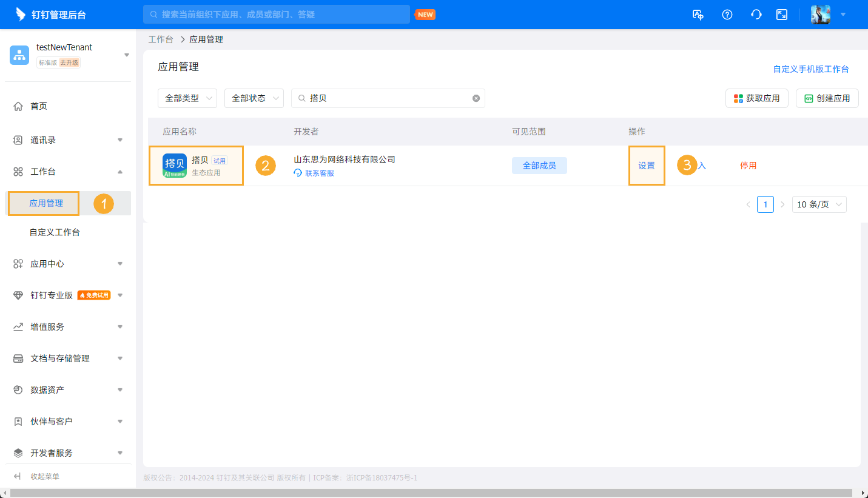Open the 全部类型 filter dropdown
This screenshot has height=498, width=868.
point(187,98)
